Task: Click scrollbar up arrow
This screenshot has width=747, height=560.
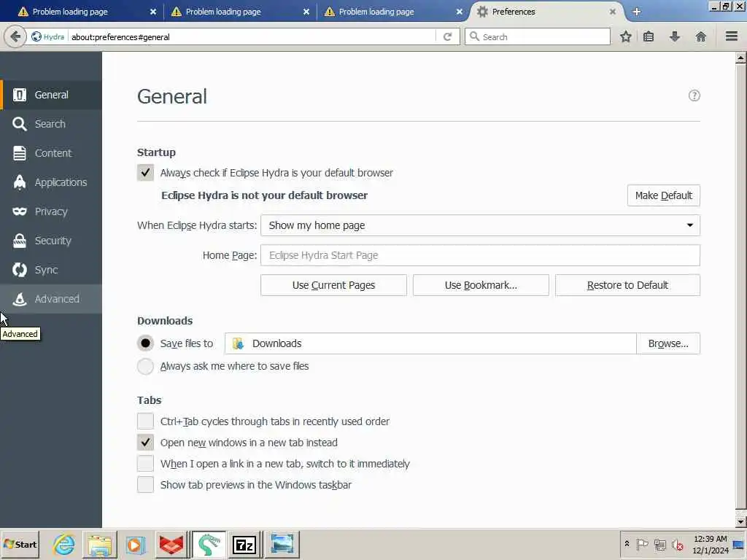Action: click(740, 58)
